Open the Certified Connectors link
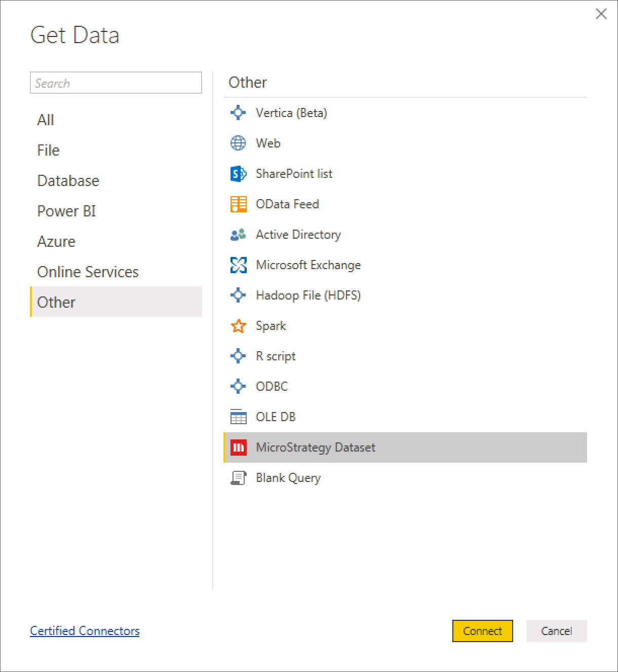Screen dimensions: 618x672 (85, 631)
